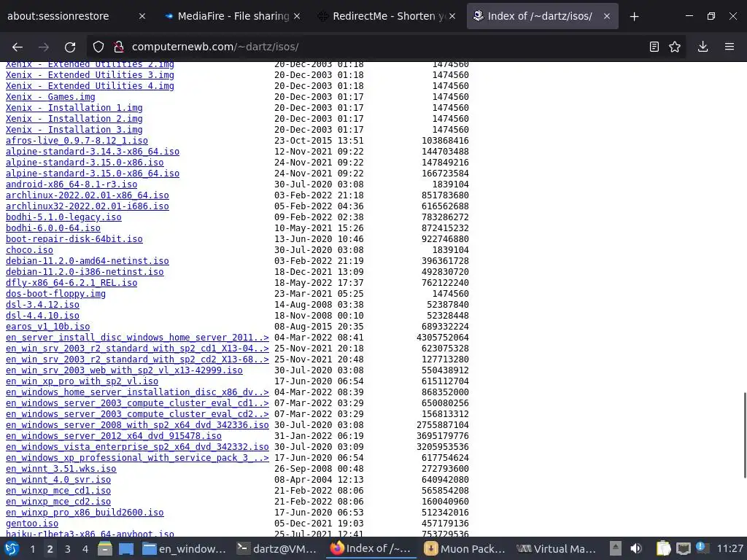This screenshot has height=560, width=747.
Task: Open the network tray icon
Action: [683, 548]
